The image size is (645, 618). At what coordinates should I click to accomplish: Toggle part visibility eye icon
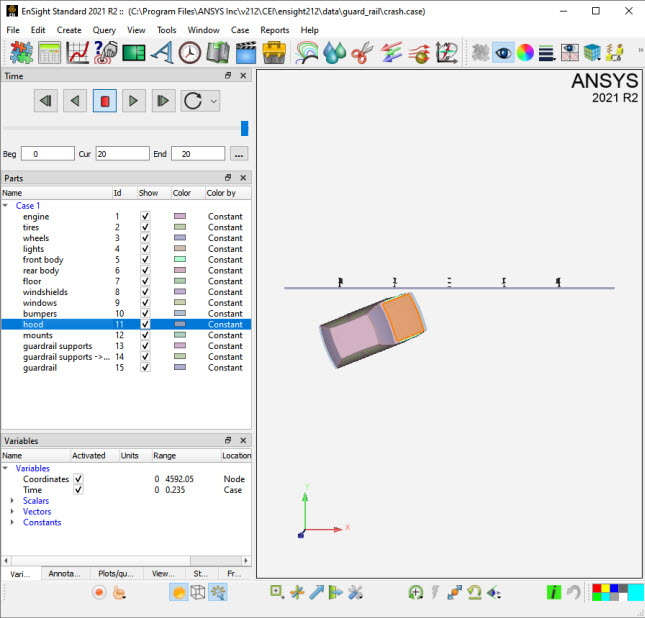coord(503,53)
